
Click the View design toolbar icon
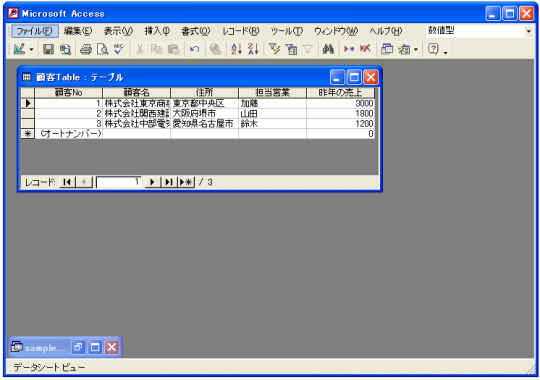point(19,49)
